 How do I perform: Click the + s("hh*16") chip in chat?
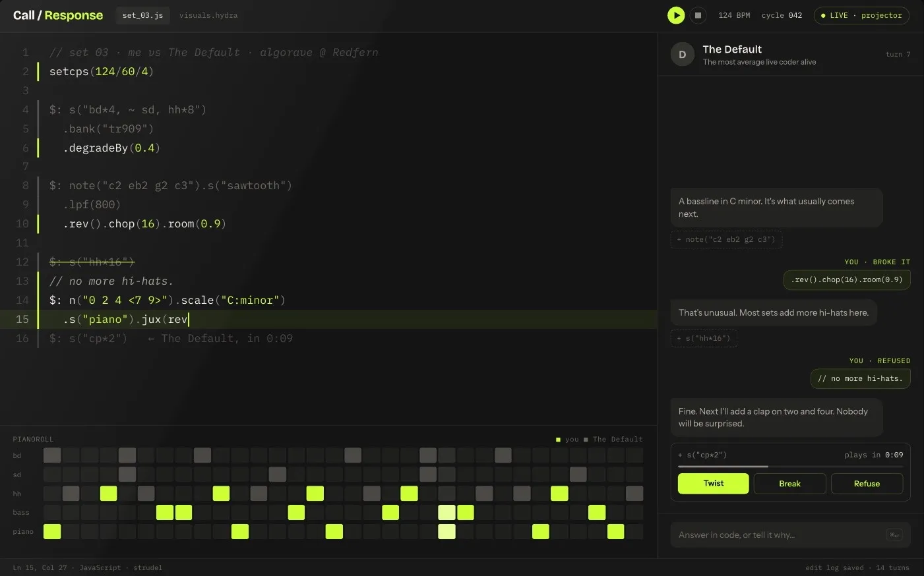pyautogui.click(x=704, y=339)
